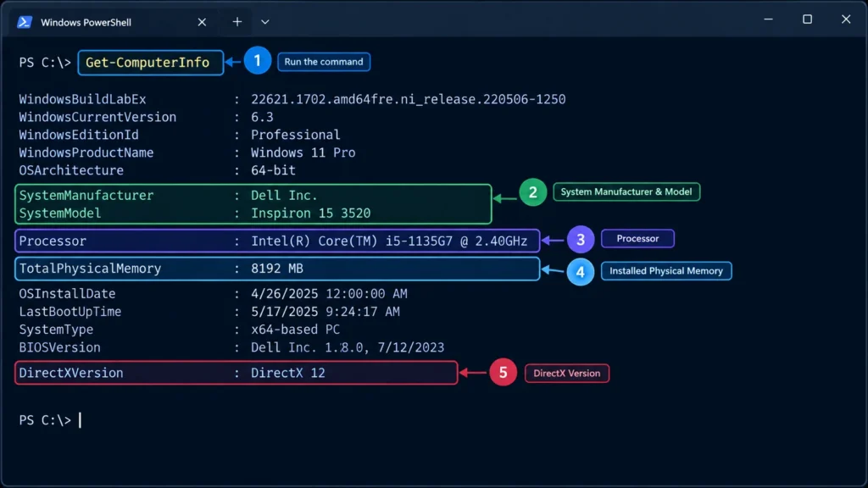Click the value Dell Inc. 1.8.0, 7/12/2023

pos(348,347)
